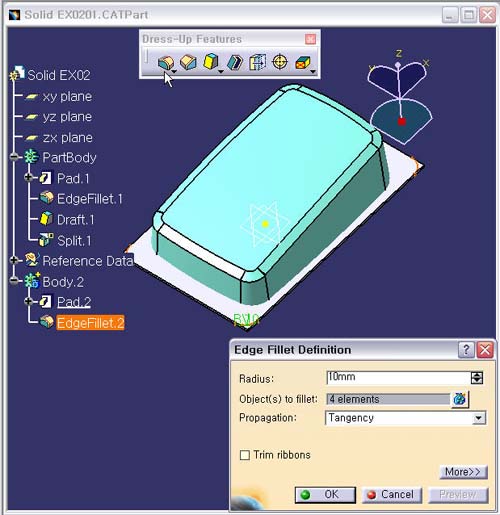Expand the Reference Data node
500x515 pixels.
point(14,260)
